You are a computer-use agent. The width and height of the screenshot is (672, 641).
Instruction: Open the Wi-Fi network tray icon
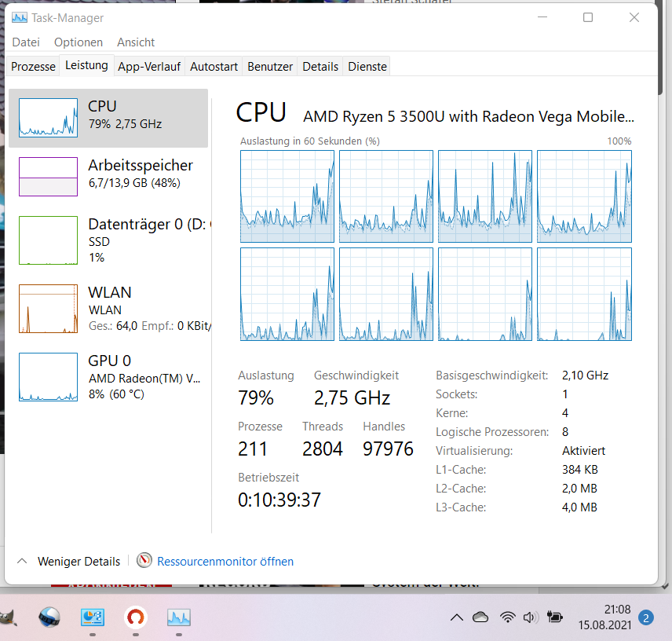click(x=507, y=618)
